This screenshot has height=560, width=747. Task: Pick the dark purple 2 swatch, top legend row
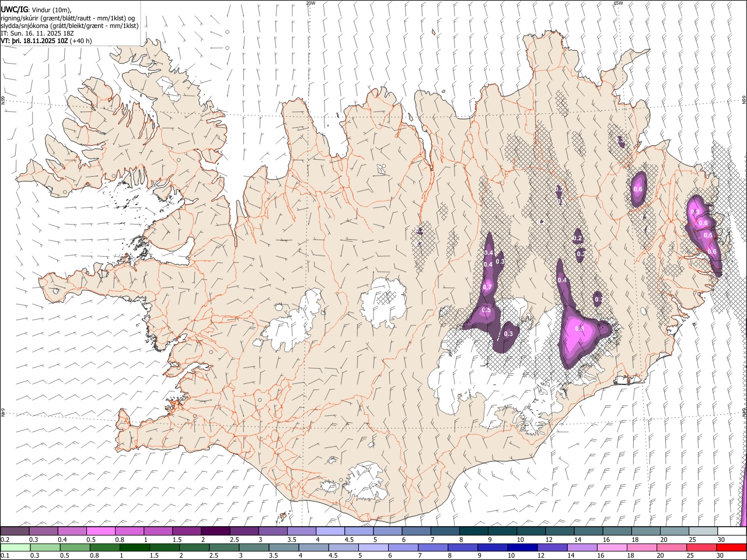215,531
